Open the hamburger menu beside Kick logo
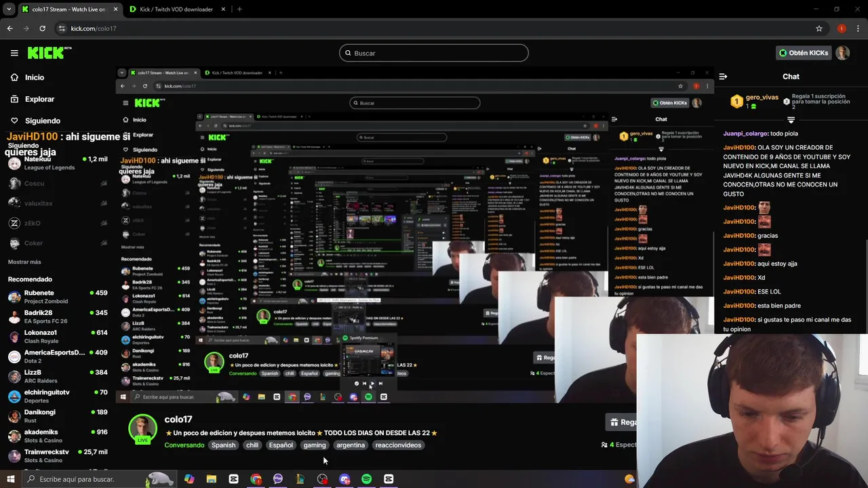Image resolution: width=868 pixels, height=488 pixels. click(14, 53)
